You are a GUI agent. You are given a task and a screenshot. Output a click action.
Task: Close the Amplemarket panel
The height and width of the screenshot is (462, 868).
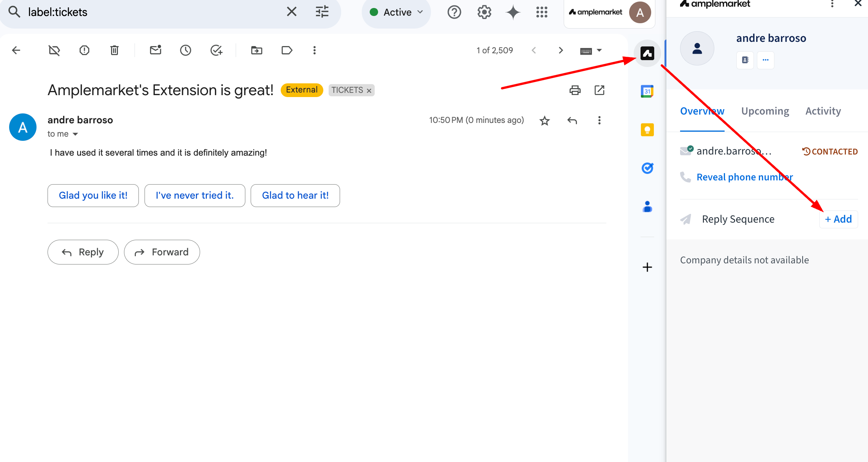point(858,3)
